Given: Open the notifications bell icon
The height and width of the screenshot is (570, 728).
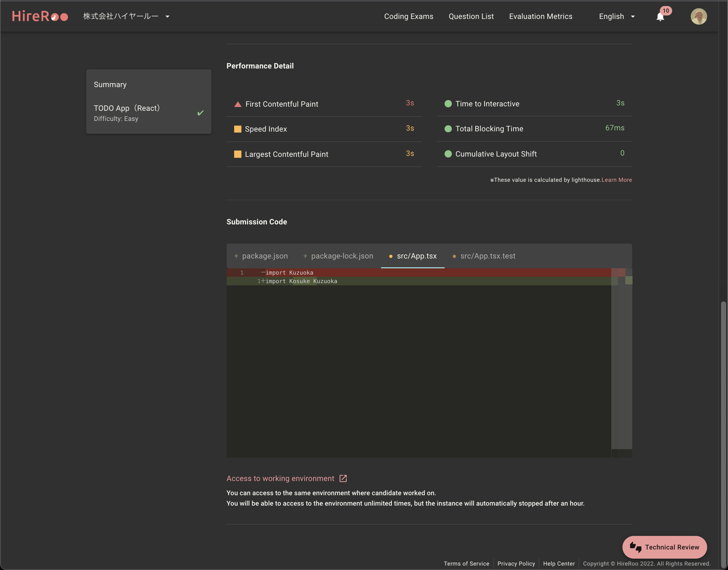Looking at the screenshot, I should tap(660, 17).
